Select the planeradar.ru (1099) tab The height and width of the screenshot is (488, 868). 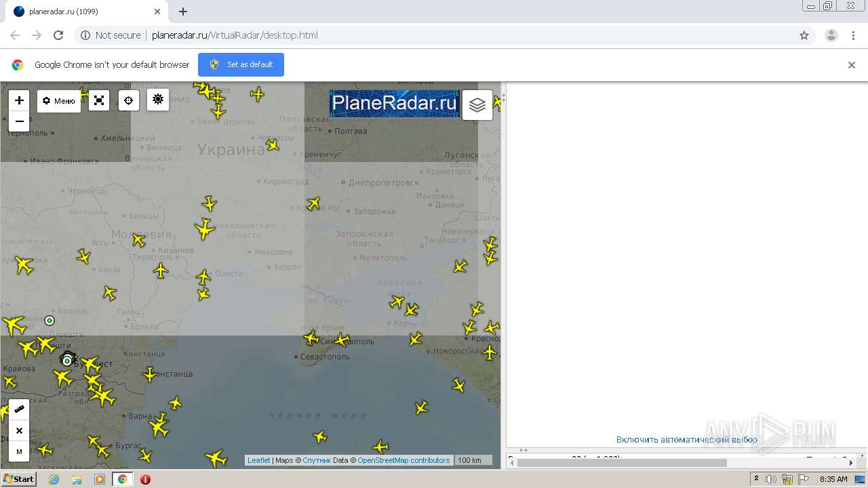coord(87,12)
